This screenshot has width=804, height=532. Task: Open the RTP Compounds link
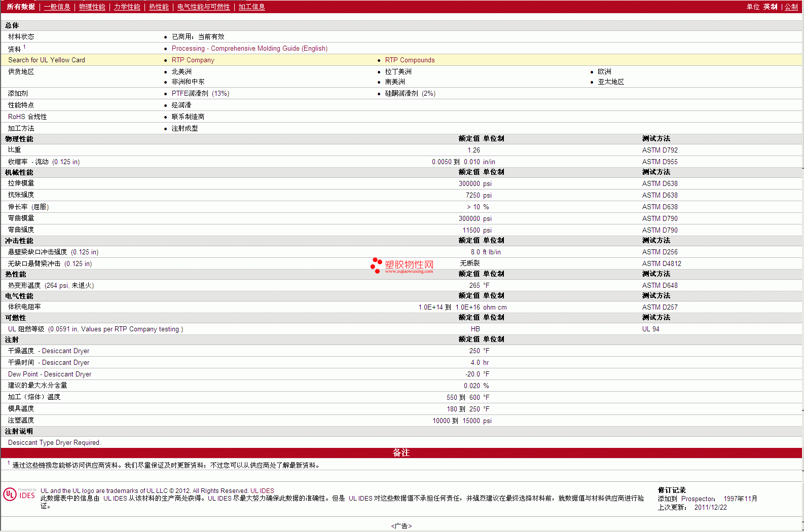pos(410,60)
